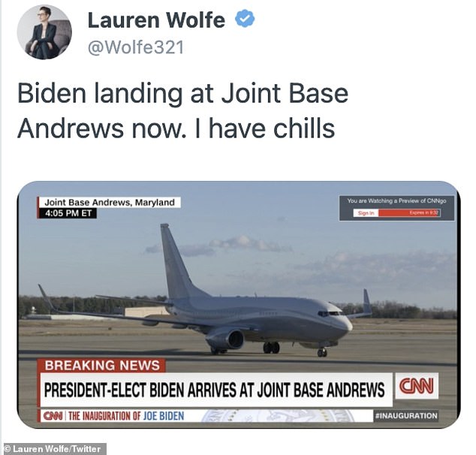
Task: Open the @Wolfe321 handle link
Action: coord(136,47)
